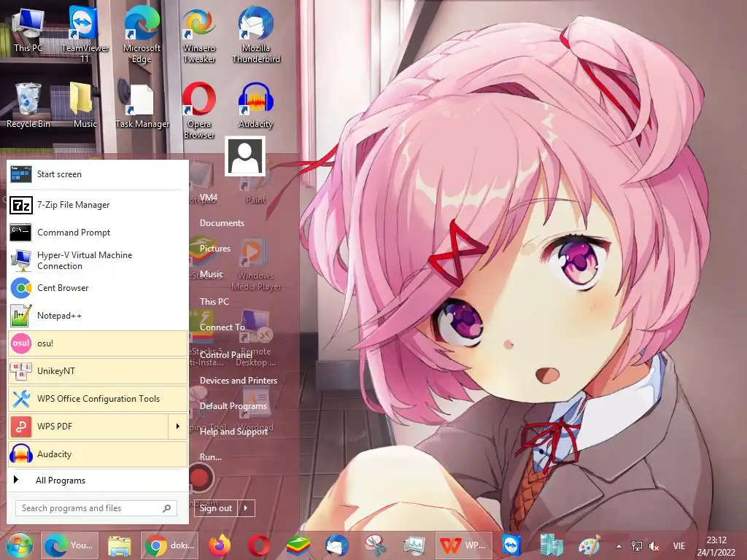Launch TeamViewer 11 from desktop
Viewport: 747px width, 560px height.
coord(85,34)
